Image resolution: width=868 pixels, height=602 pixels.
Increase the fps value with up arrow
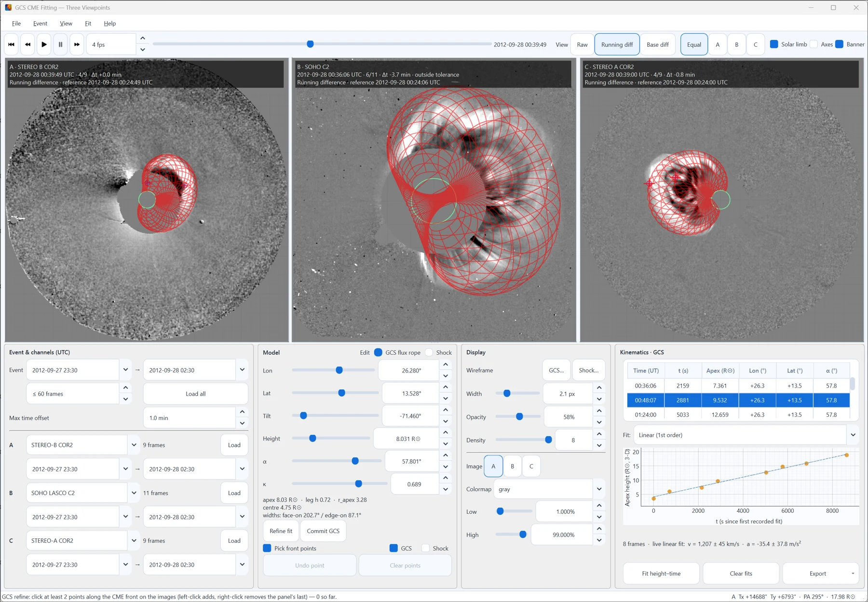(x=143, y=39)
